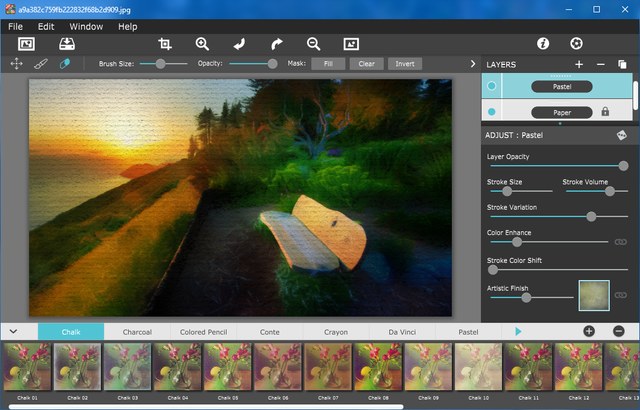This screenshot has width=640, height=410.
Task: Expand the toolbar with right chevron
Action: click(x=472, y=64)
